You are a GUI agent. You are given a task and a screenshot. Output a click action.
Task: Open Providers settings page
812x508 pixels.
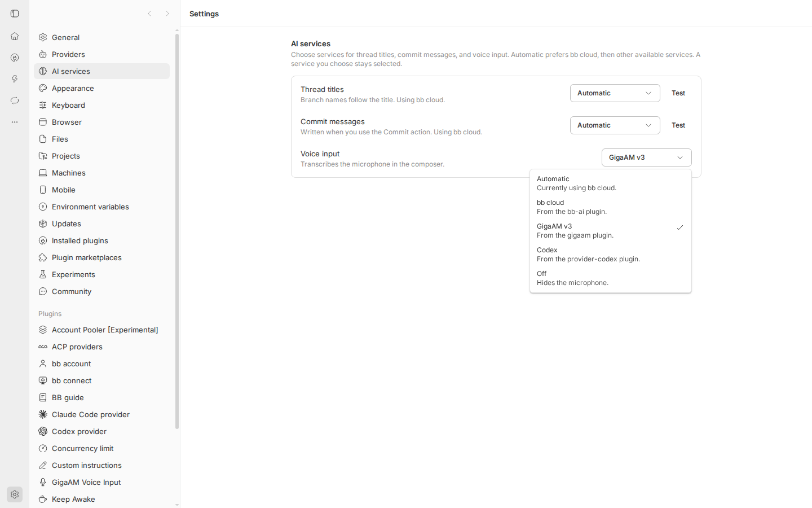101,54
